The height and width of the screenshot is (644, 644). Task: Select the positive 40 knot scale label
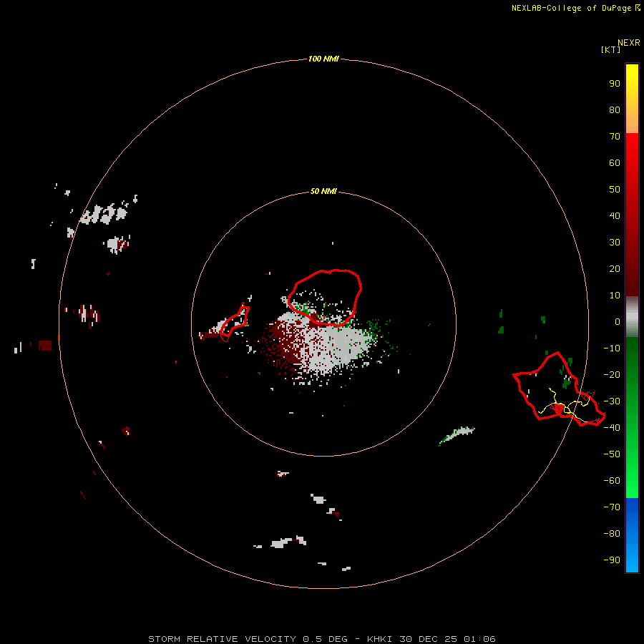pos(615,215)
